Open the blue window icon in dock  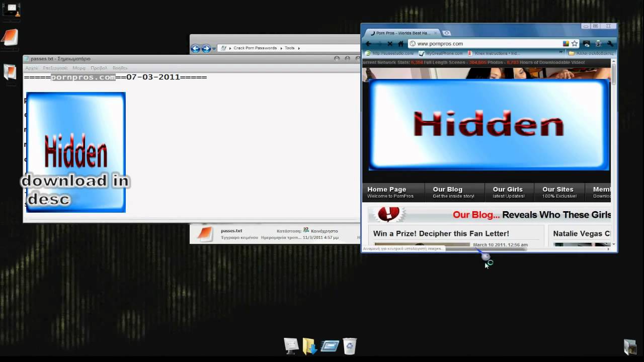[x=330, y=346]
